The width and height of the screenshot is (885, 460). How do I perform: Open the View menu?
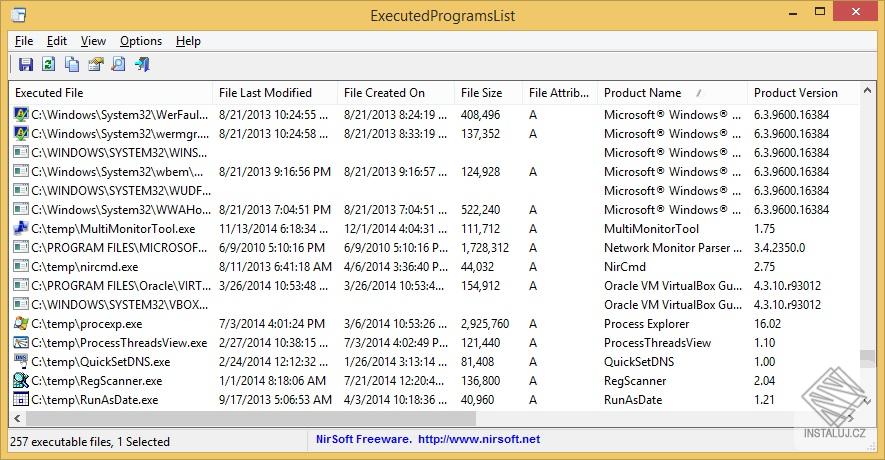[x=93, y=41]
